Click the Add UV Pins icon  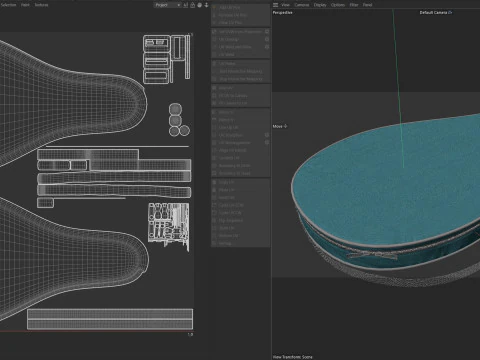(x=215, y=7)
